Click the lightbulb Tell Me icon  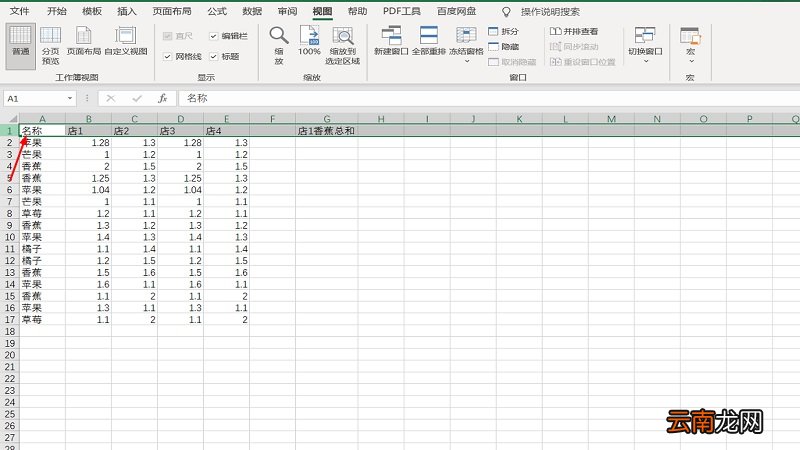point(506,12)
